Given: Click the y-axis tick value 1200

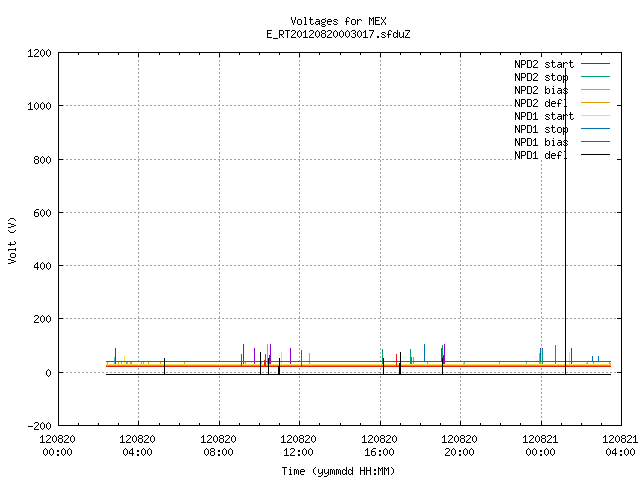Looking at the screenshot, I should point(39,53).
